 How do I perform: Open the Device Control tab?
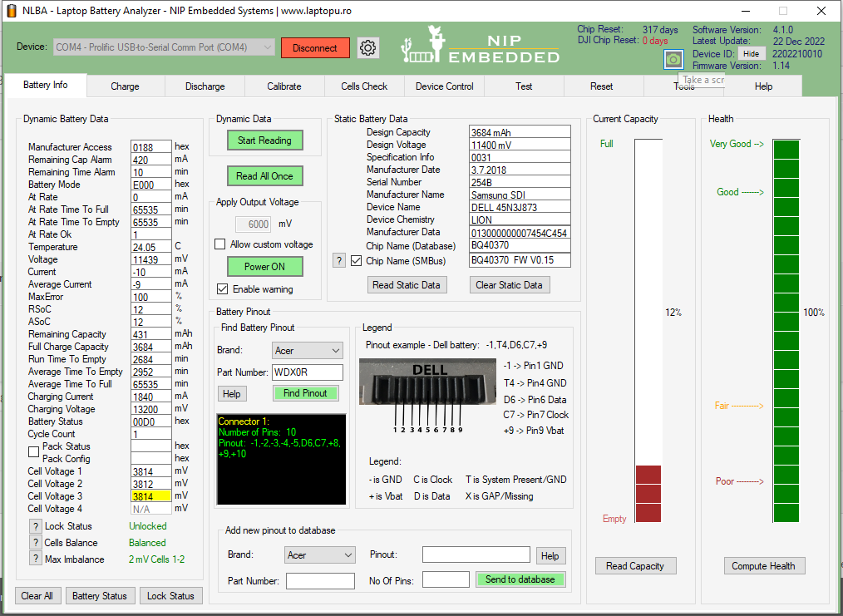point(445,86)
